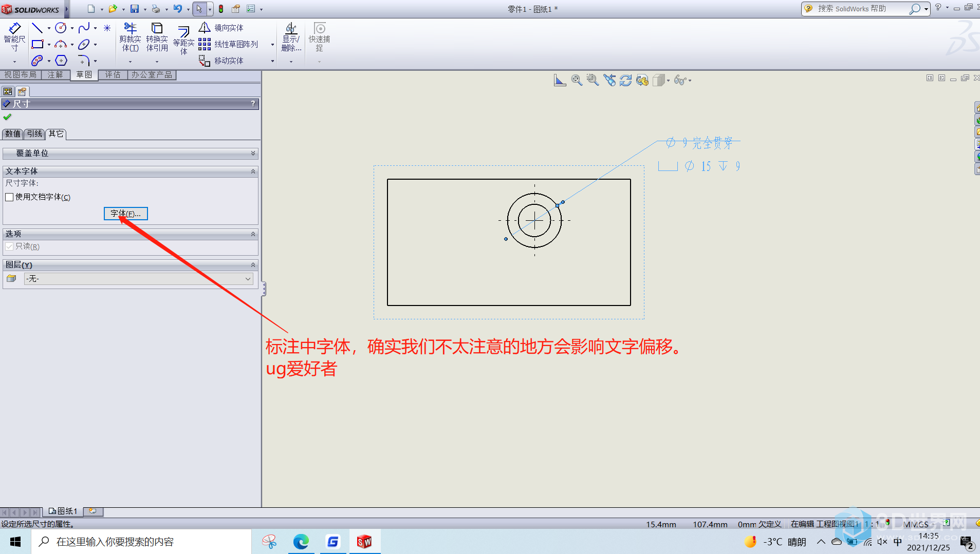
Task: Accept dimension with green checkmark
Action: [x=7, y=117]
